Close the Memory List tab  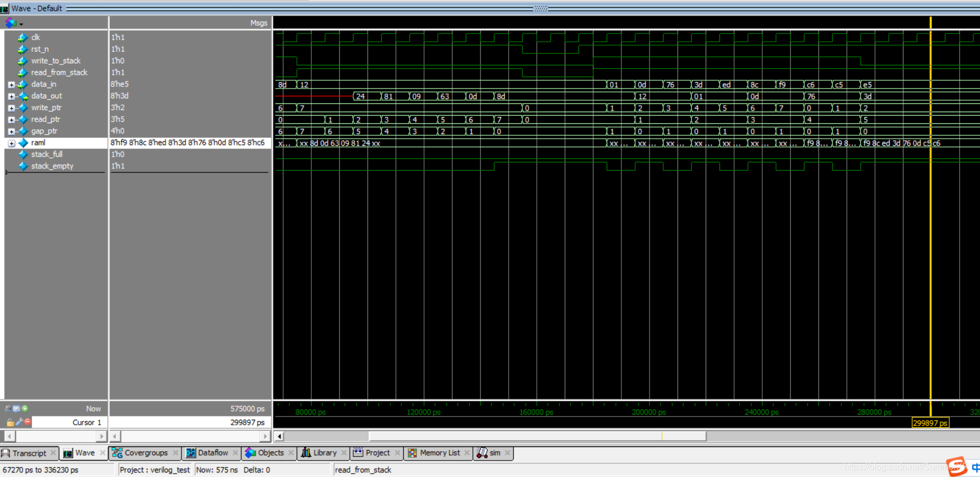click(x=467, y=453)
